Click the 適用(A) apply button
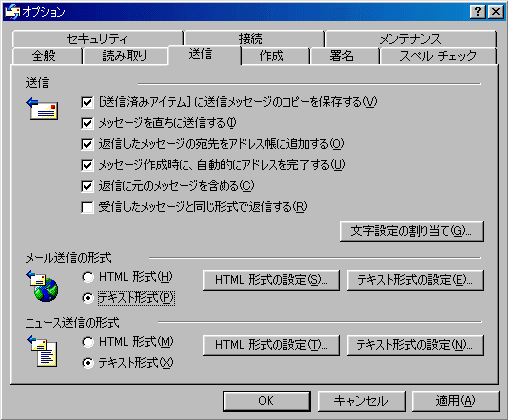 455,401
